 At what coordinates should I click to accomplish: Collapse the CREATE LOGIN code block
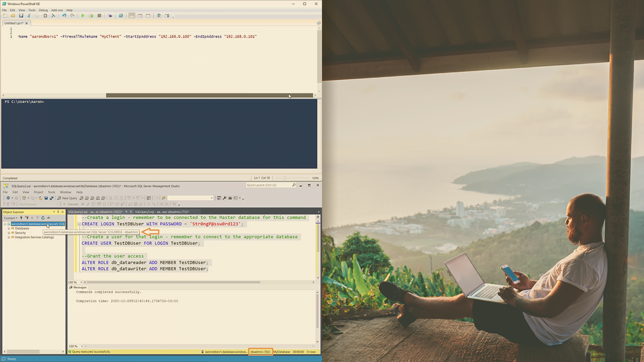coord(78,224)
